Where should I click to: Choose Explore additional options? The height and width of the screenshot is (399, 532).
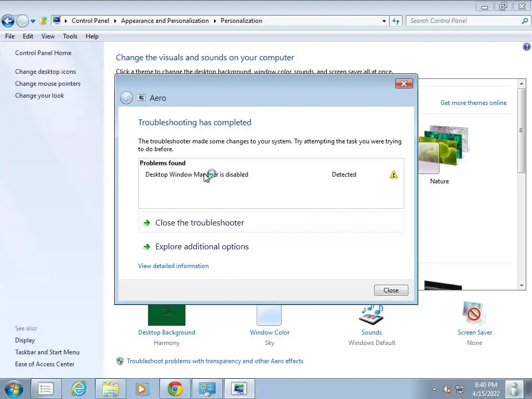click(x=271, y=247)
